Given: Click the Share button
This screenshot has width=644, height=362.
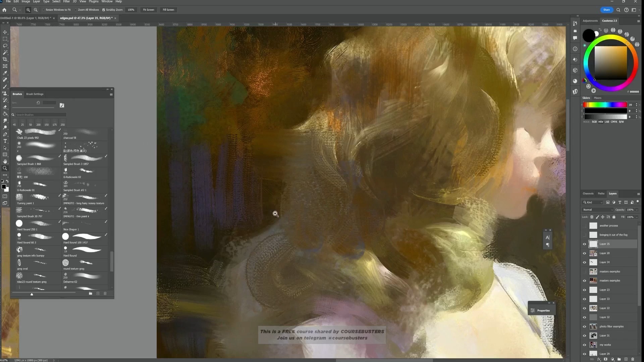Looking at the screenshot, I should (606, 10).
